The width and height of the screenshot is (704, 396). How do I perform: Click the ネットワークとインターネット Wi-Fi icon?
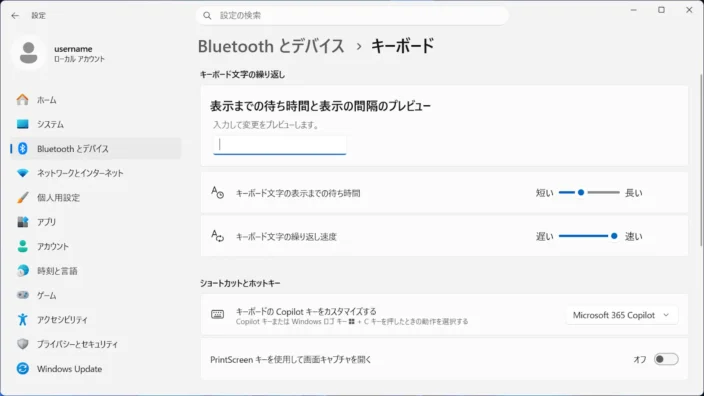coord(22,173)
